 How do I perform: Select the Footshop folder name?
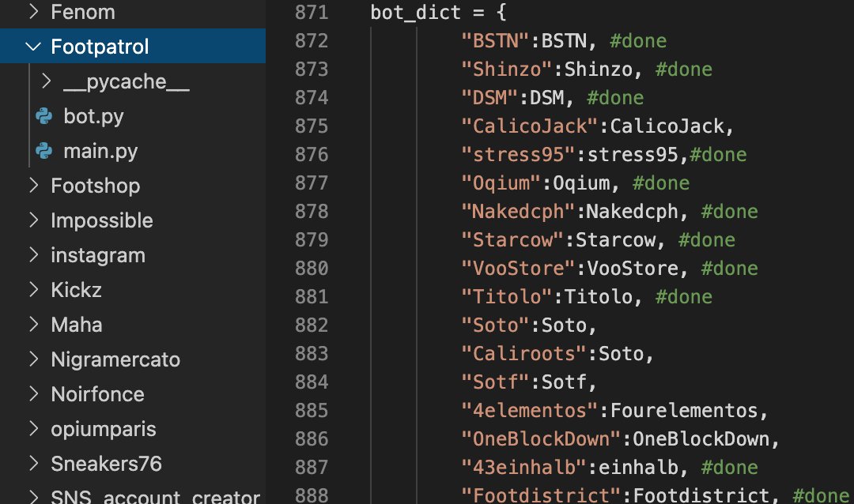coord(96,186)
